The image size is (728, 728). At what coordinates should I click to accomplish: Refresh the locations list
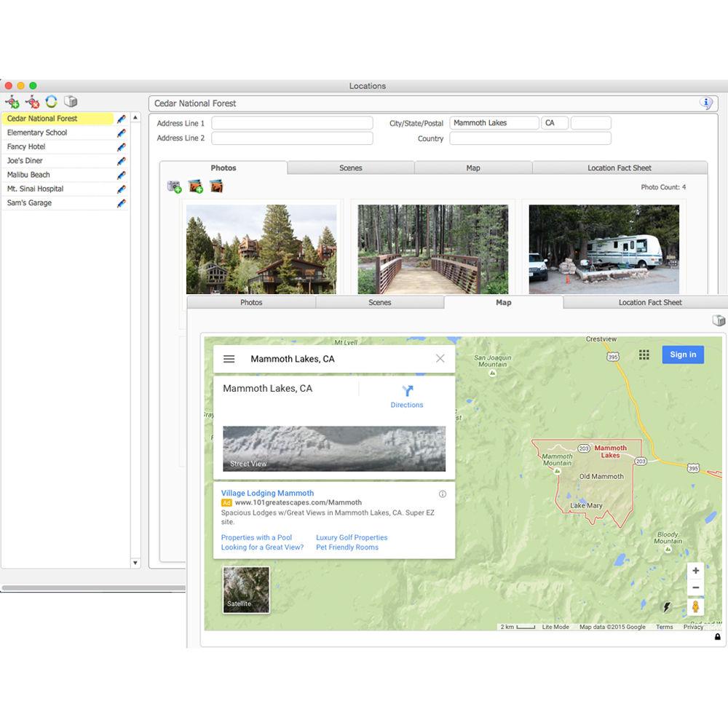tap(52, 102)
